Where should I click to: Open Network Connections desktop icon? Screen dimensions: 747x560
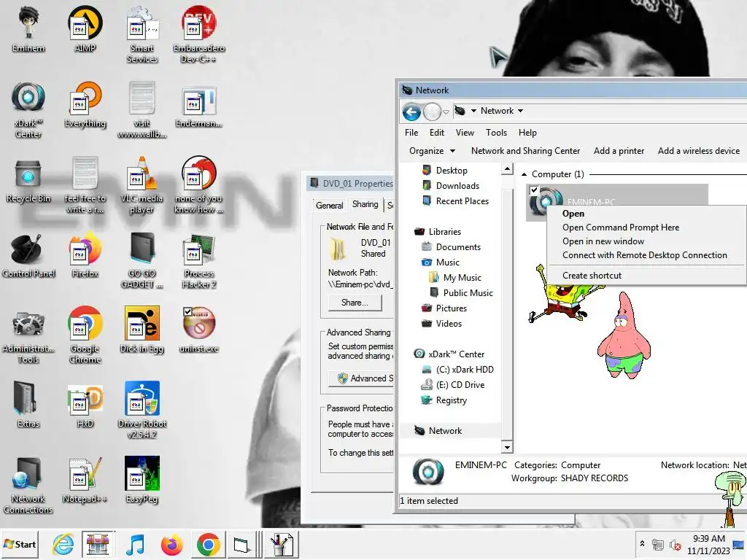[28, 486]
